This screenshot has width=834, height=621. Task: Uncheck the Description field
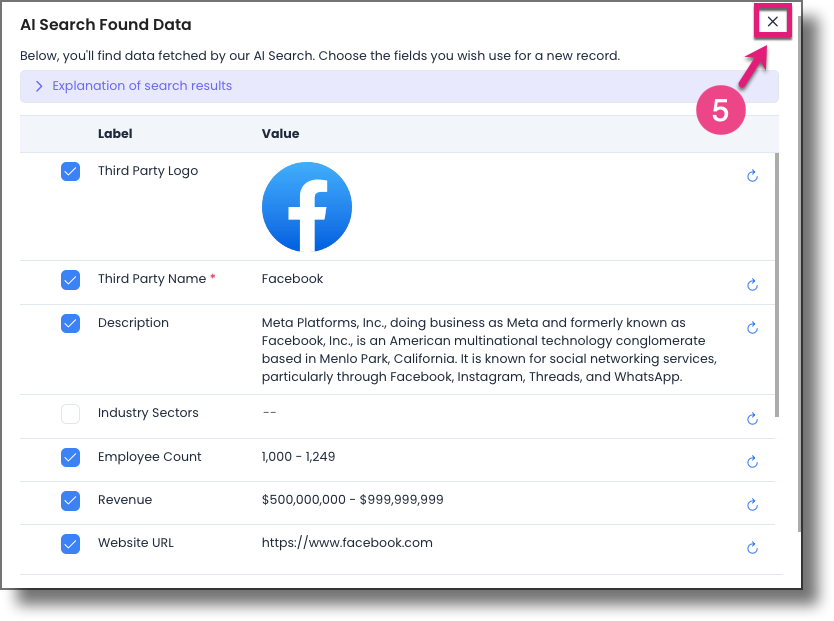tap(70, 323)
